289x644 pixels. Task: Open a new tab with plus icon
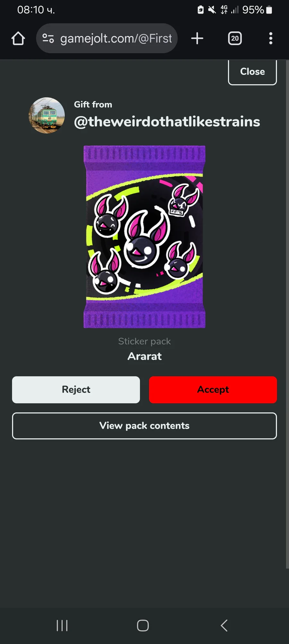197,39
